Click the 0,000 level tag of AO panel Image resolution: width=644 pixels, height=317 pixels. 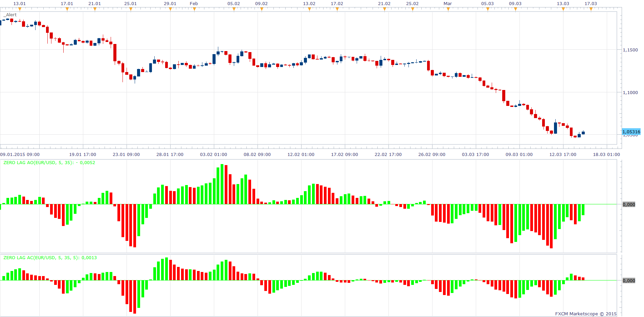[x=629, y=204]
